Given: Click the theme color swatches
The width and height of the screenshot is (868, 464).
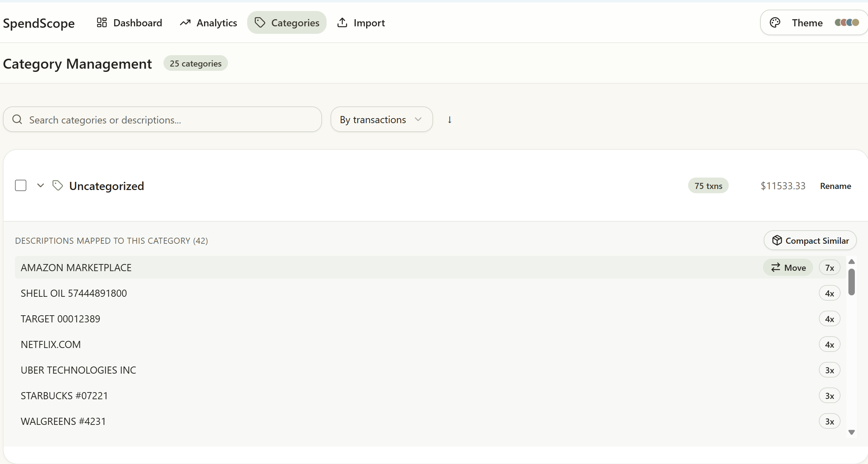Looking at the screenshot, I should pyautogui.click(x=847, y=23).
